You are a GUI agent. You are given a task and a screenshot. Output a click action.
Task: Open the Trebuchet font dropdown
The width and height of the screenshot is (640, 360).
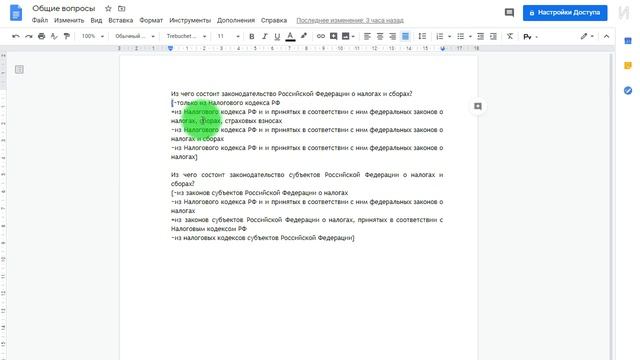tap(186, 36)
